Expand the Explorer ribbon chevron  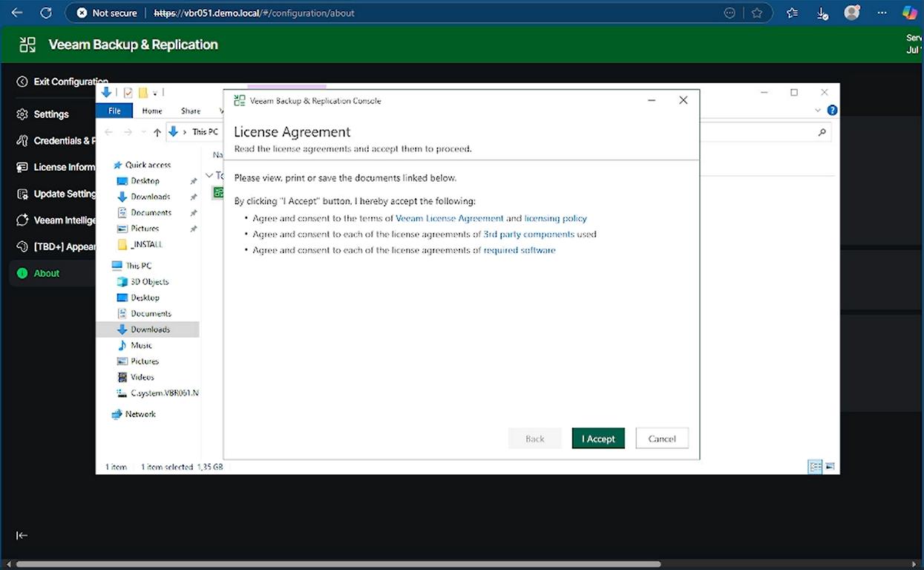coord(818,111)
